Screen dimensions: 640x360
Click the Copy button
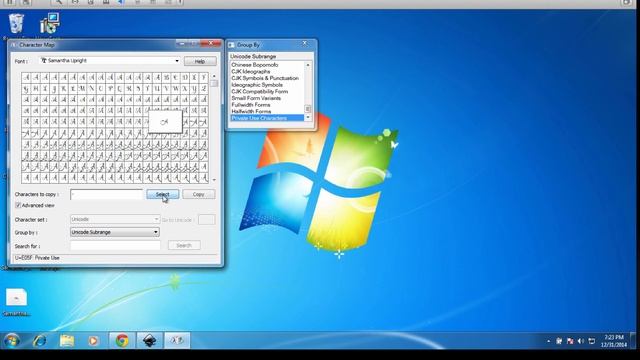[x=199, y=194]
